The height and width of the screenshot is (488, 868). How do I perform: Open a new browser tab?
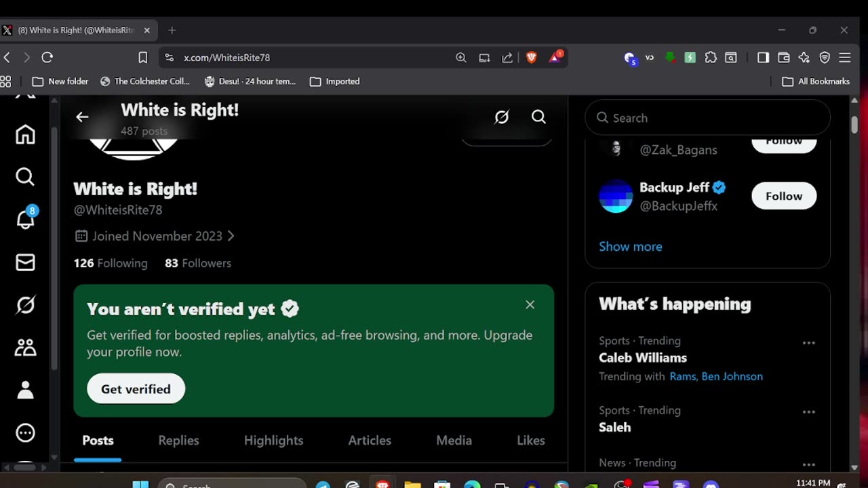pyautogui.click(x=172, y=30)
